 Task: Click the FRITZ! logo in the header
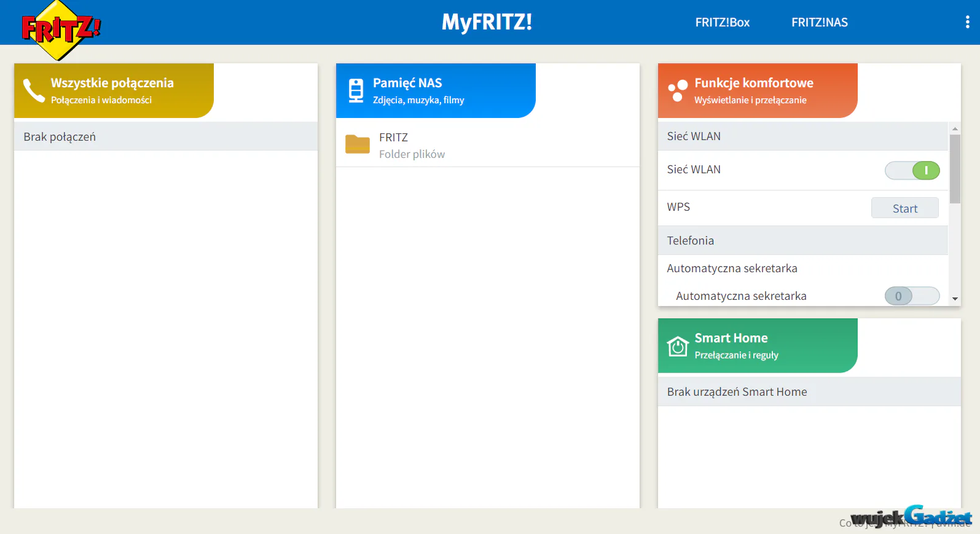coord(60,31)
